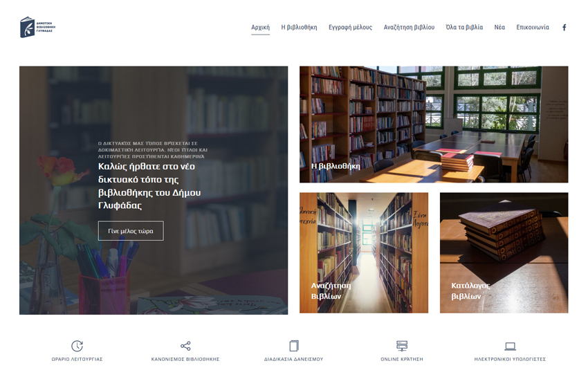Click the clock icon for ΩΡΑΡΙΟ ΛΕΙΤΟΥΡΓΙΑΣ
The image size is (588, 370).
tap(77, 346)
